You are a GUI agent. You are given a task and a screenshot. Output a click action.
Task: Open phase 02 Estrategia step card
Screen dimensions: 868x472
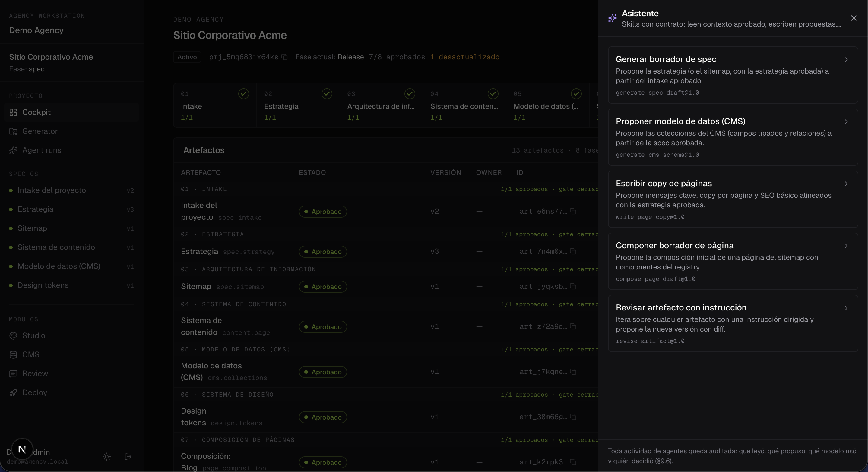[x=298, y=105]
